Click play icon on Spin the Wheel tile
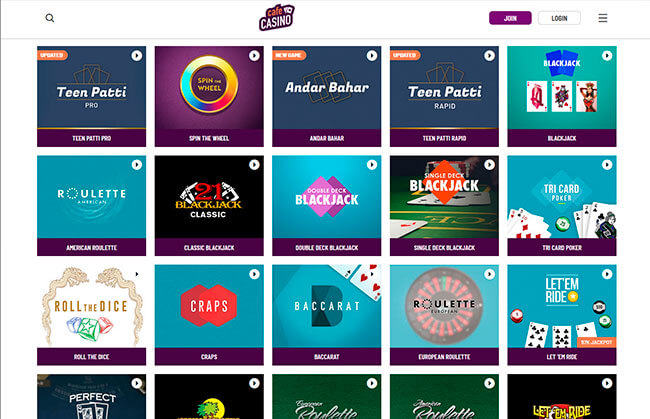The image size is (650, 419). (254, 56)
